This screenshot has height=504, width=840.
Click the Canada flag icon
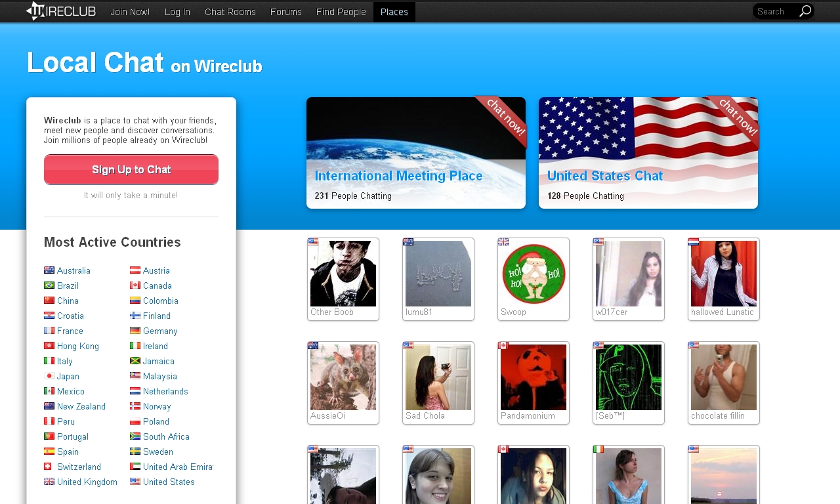136,285
